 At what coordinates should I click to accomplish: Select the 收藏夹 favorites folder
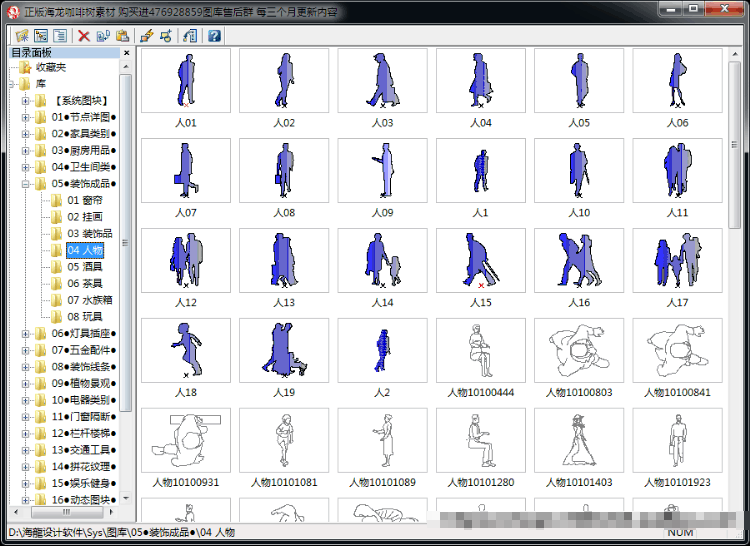(51, 67)
